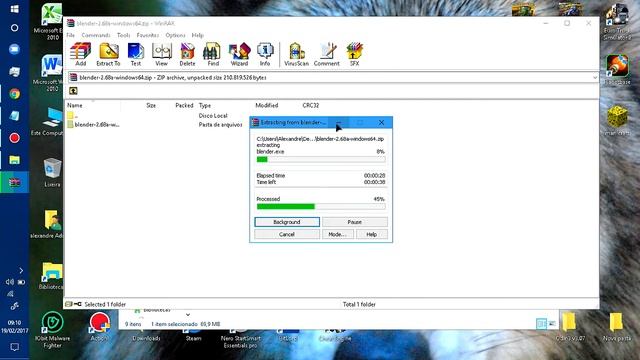The height and width of the screenshot is (360, 640).
Task: Open the Commands menu
Action: pyautogui.click(x=96, y=36)
